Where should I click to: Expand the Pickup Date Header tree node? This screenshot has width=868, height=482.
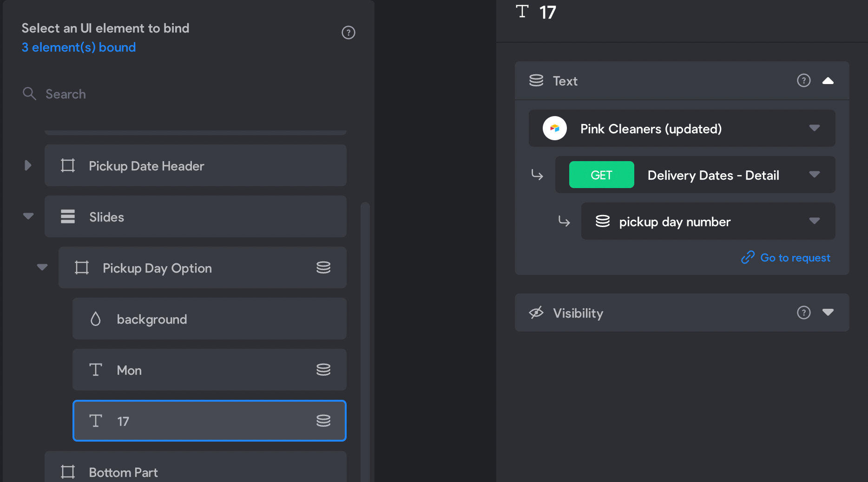[28, 165]
